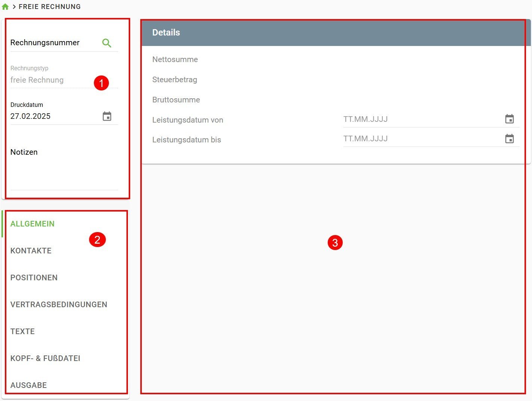Open the Druckdatum calendar picker icon

107,116
